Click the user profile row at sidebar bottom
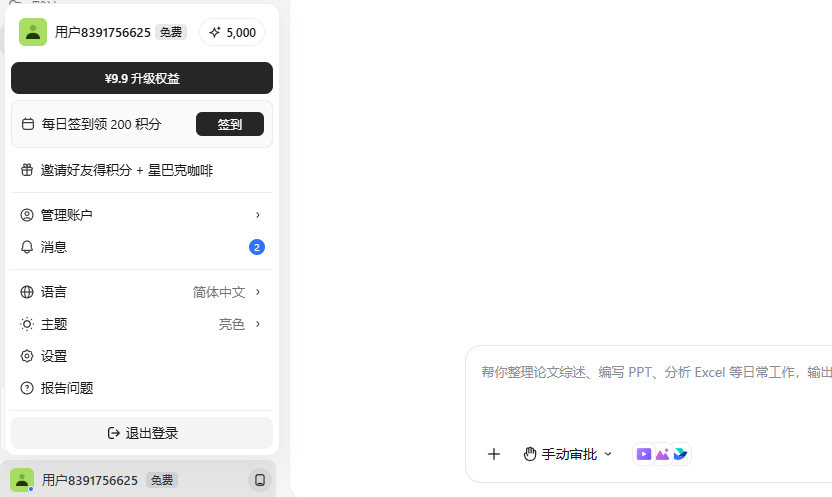This screenshot has height=497, width=832. coord(138,480)
